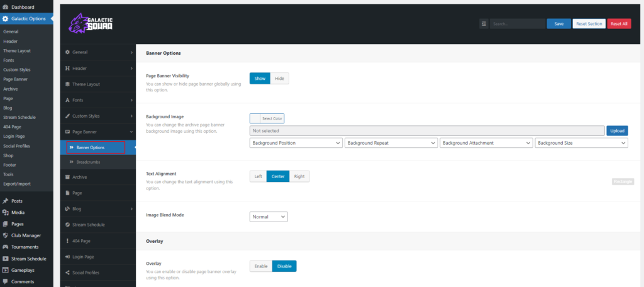Screen dimensions: 644x287
Task: Align banner text Left
Action: (x=258, y=176)
